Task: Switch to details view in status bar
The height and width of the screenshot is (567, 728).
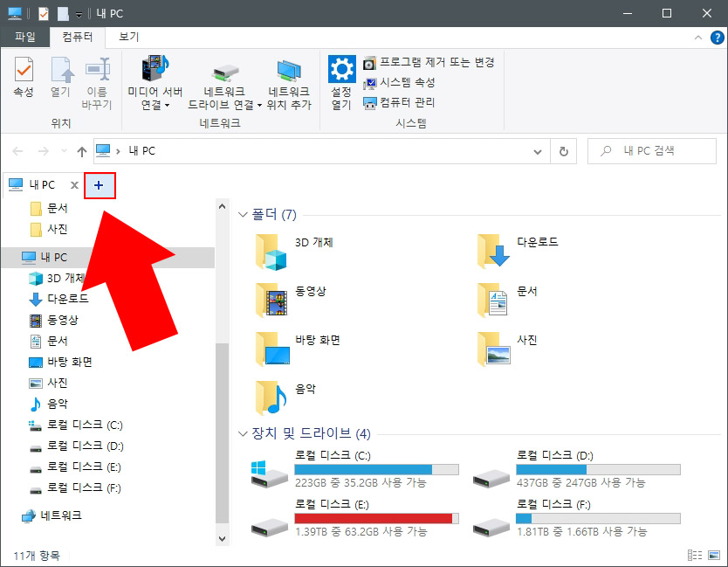Action: click(x=695, y=556)
